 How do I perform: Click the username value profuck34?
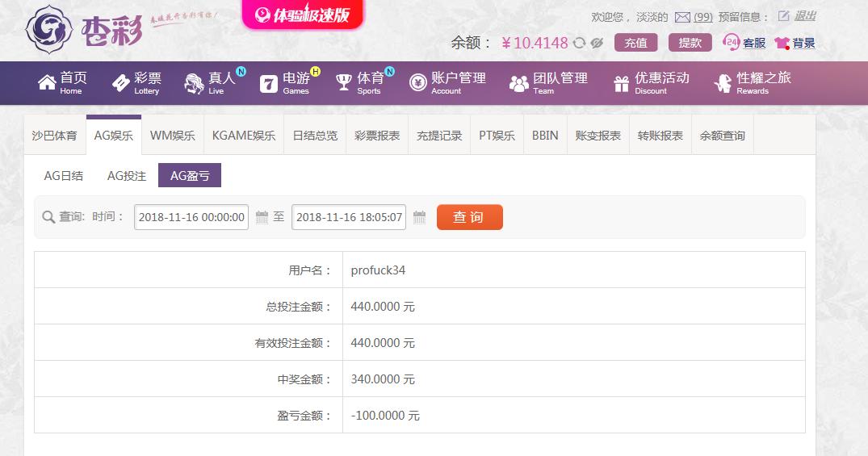[x=378, y=270]
